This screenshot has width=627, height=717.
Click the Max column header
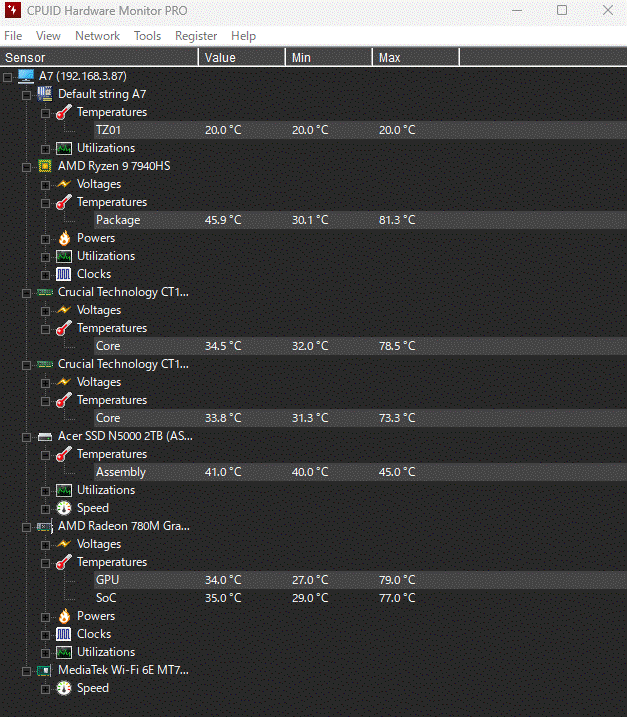tap(390, 57)
